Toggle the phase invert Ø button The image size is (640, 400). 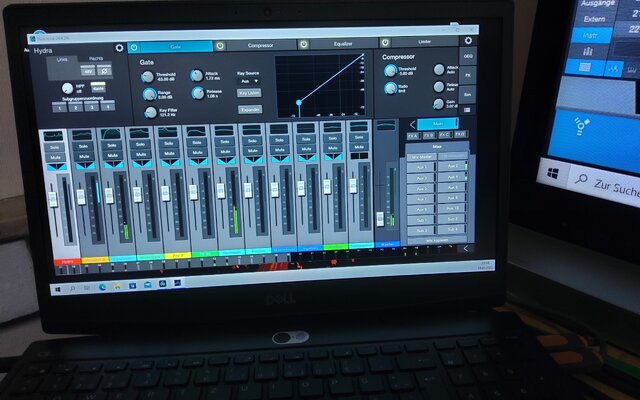(x=104, y=70)
